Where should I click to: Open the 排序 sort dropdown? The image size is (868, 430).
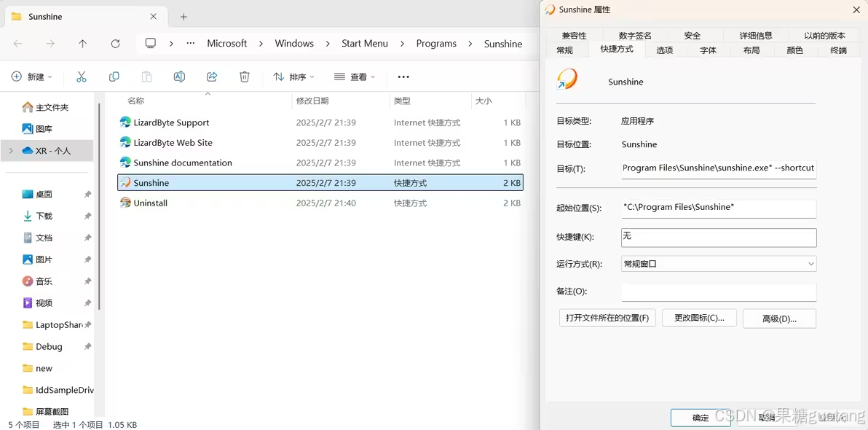(294, 77)
